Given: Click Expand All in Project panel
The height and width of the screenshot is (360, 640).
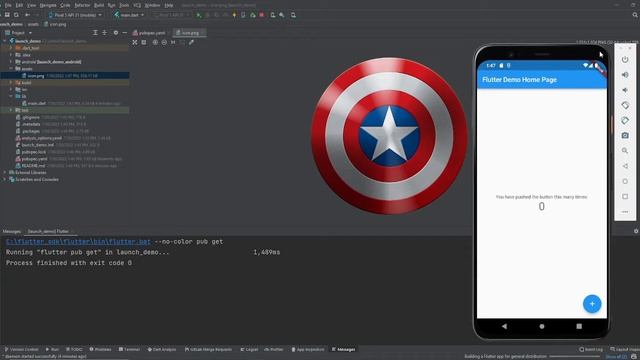Looking at the screenshot, I should coord(95,33).
